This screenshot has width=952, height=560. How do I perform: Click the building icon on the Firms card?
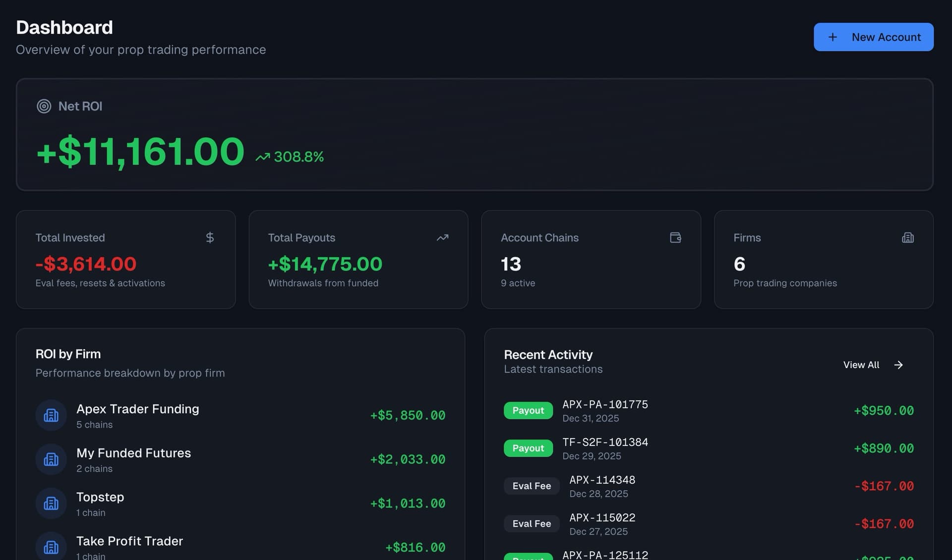click(x=908, y=237)
